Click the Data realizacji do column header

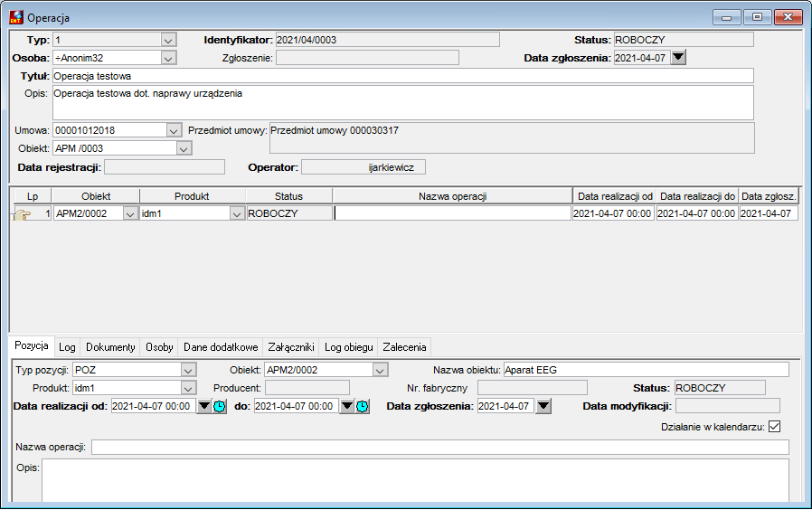coord(697,196)
